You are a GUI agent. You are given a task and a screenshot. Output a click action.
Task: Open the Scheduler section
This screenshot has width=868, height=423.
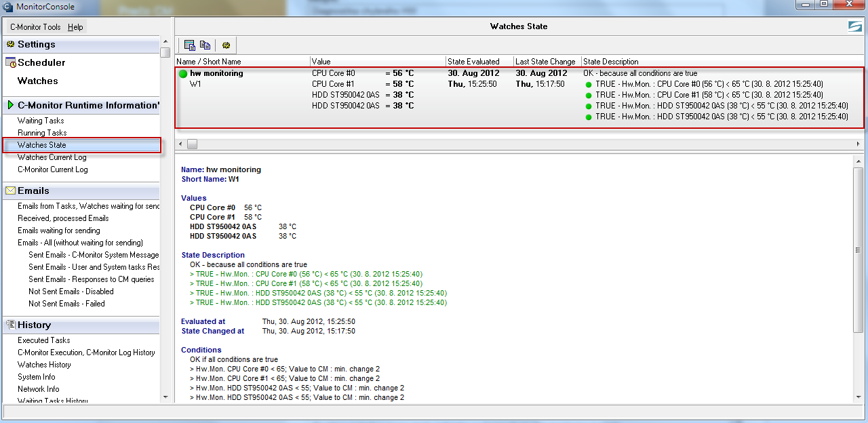click(41, 62)
